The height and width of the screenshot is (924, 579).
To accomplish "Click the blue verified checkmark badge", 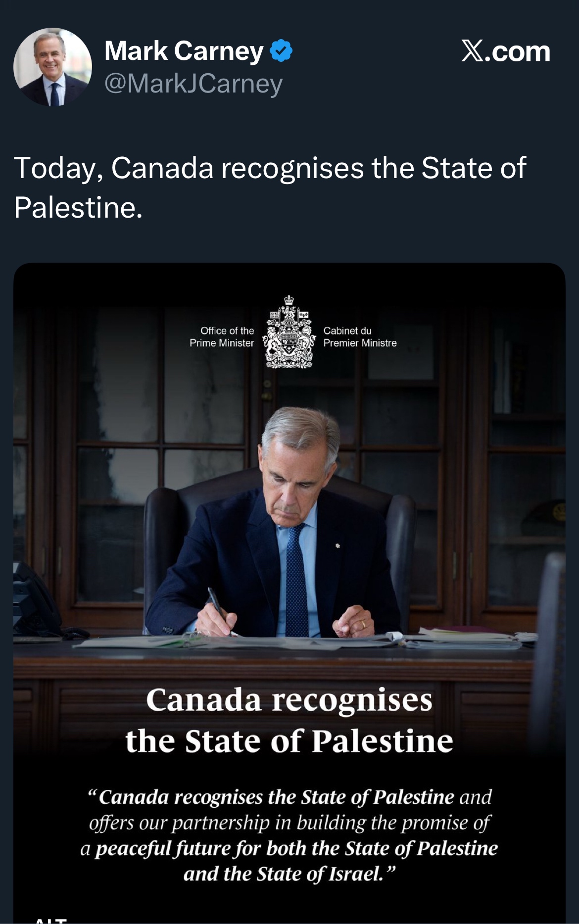I will (281, 51).
